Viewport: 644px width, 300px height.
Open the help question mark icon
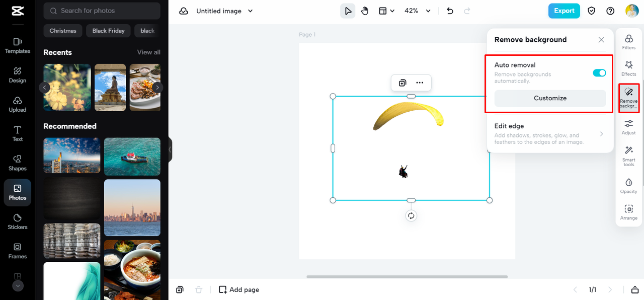click(x=610, y=11)
